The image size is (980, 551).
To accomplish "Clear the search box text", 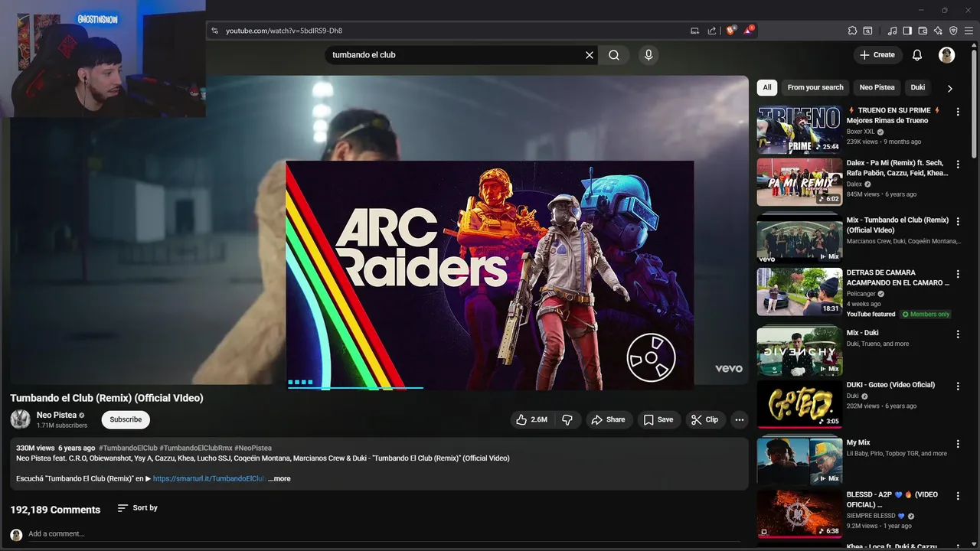I will (x=590, y=55).
